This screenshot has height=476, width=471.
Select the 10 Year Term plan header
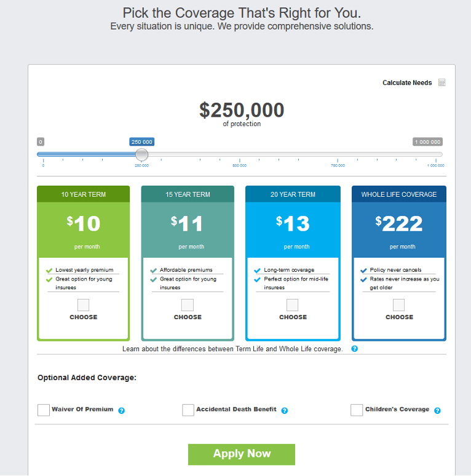click(x=84, y=194)
